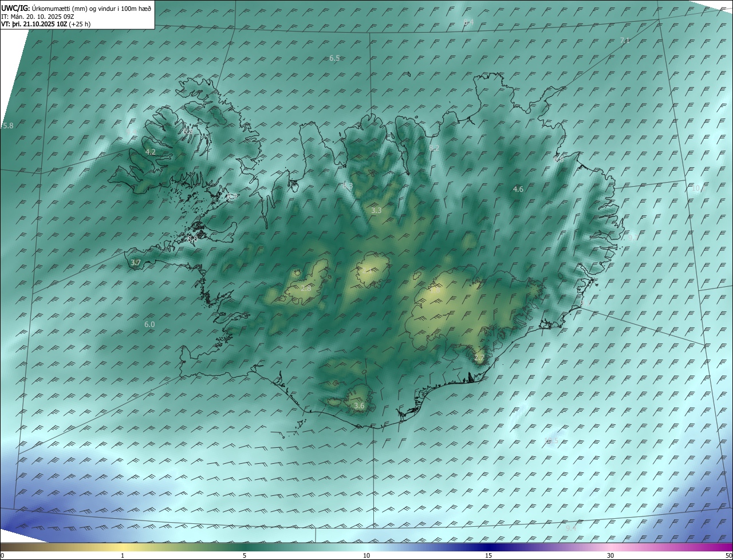Click the 2.8 value label on the map
733x560 pixels.
click(x=306, y=289)
